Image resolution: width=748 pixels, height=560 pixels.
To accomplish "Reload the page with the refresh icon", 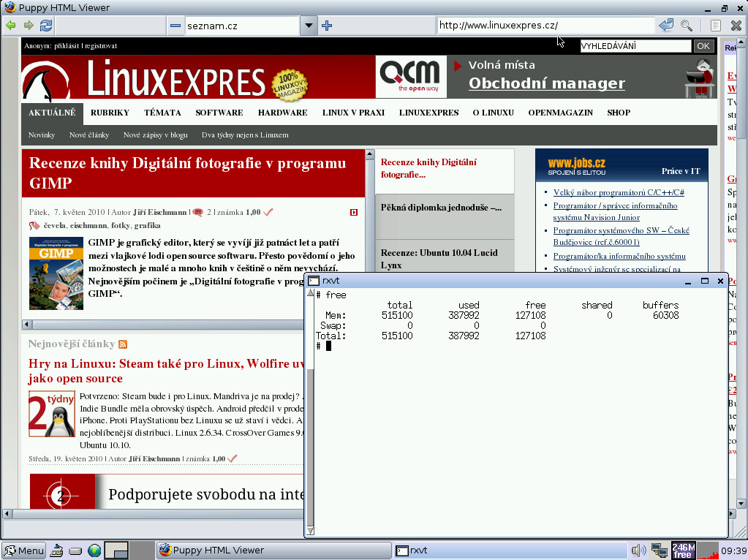I will point(46,26).
